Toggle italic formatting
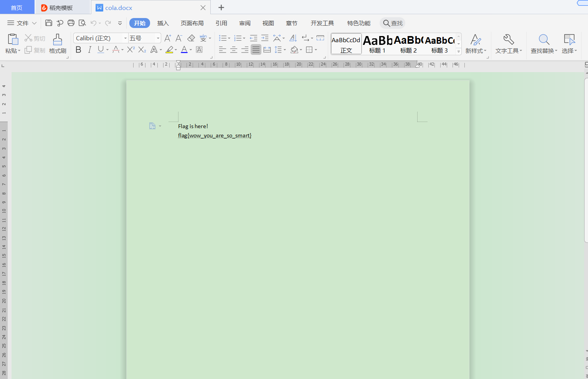588x379 pixels. (x=89, y=49)
